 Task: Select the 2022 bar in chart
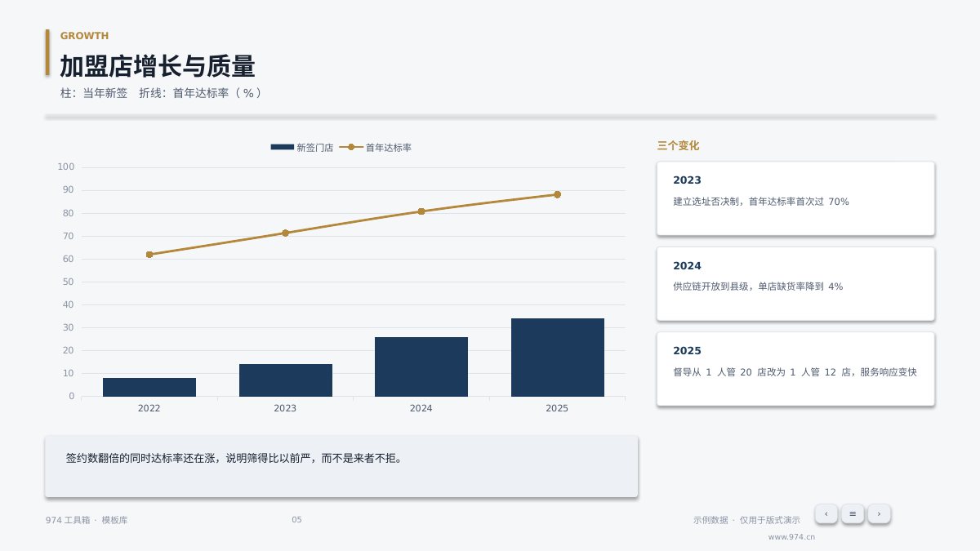point(149,387)
